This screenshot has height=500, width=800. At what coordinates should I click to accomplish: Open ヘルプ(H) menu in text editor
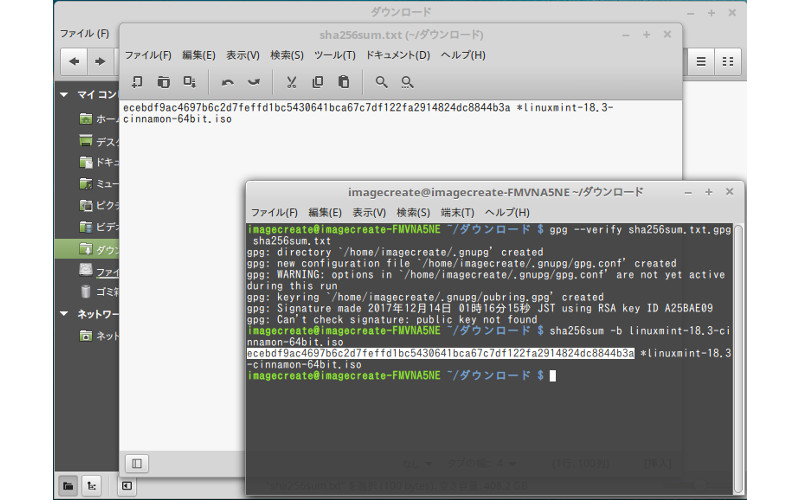click(463, 55)
